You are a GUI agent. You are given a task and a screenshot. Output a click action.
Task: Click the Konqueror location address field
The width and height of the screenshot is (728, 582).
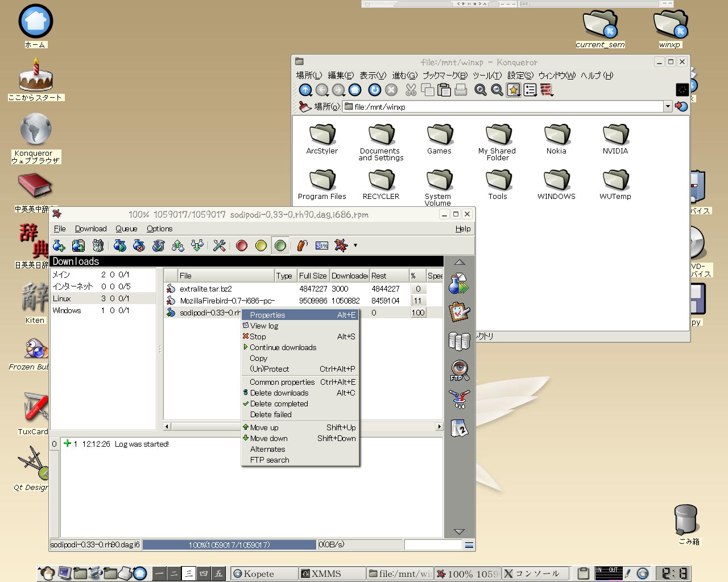[503, 106]
